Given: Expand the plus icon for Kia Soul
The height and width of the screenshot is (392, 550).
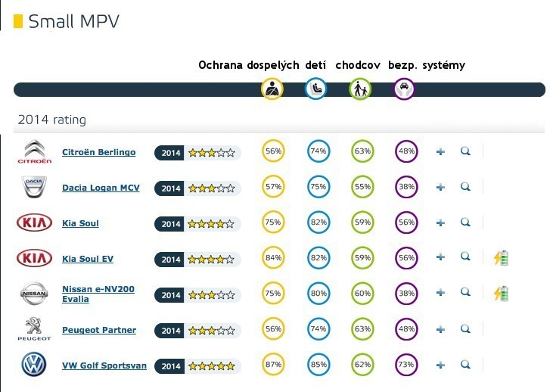Looking at the screenshot, I should tap(440, 223).
